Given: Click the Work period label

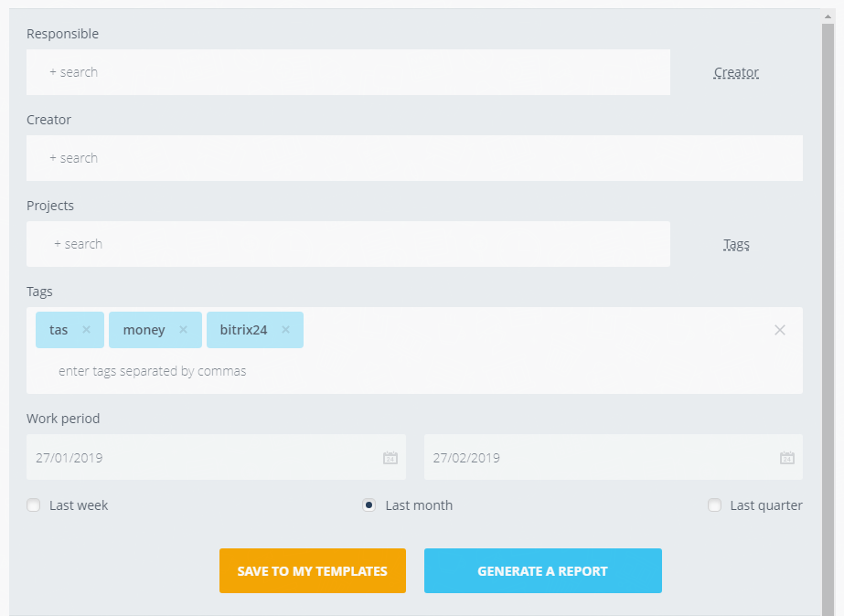Looking at the screenshot, I should click(63, 419).
